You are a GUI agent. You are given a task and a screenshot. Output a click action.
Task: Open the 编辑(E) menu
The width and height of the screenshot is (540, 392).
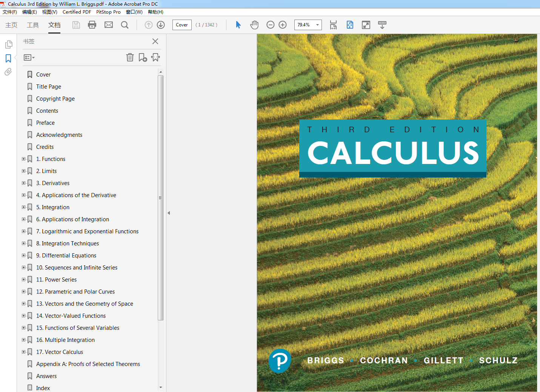tap(29, 12)
